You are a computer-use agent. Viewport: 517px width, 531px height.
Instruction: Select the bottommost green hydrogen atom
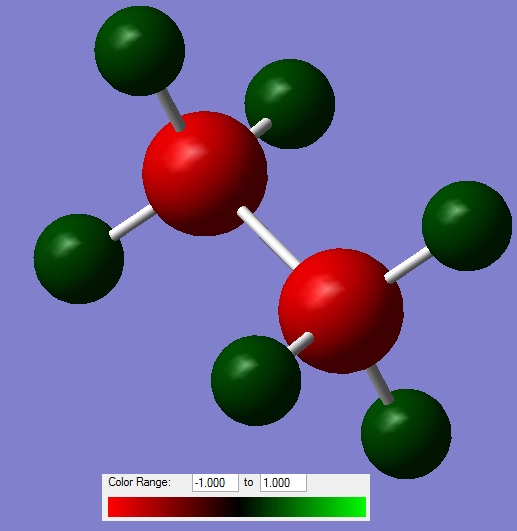pyautogui.click(x=406, y=434)
